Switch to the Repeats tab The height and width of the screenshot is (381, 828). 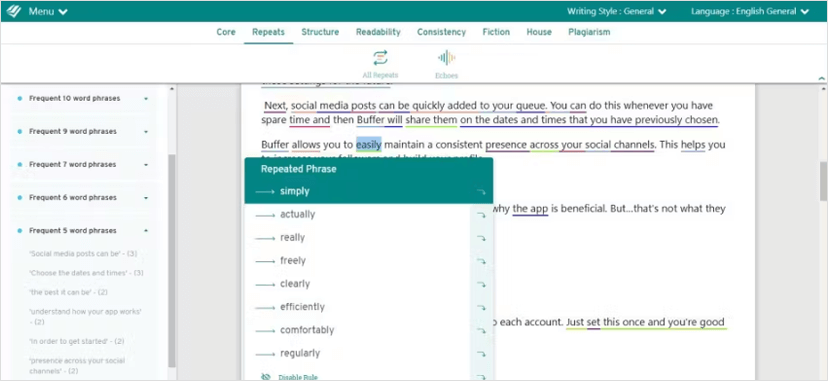point(268,32)
